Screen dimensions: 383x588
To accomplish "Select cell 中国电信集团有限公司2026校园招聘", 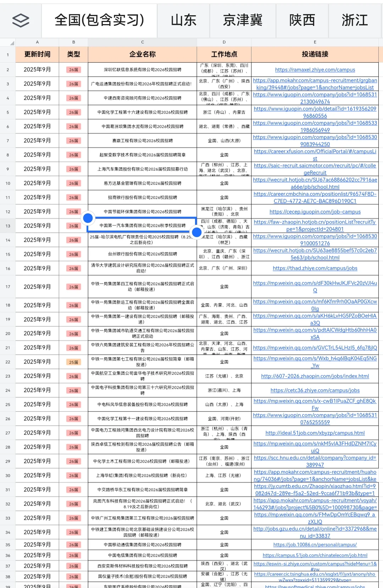I will (143, 555).
